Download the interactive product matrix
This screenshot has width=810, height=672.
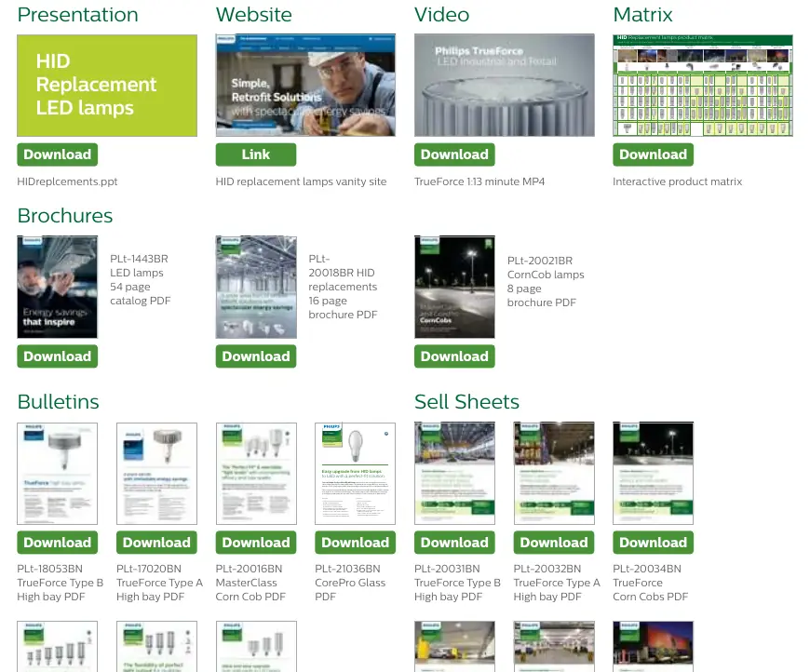click(x=653, y=155)
